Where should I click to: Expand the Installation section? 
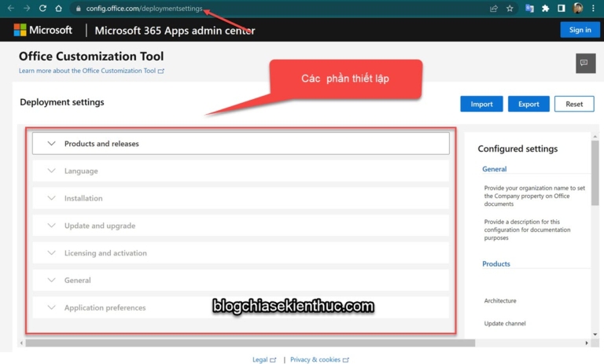coord(241,198)
